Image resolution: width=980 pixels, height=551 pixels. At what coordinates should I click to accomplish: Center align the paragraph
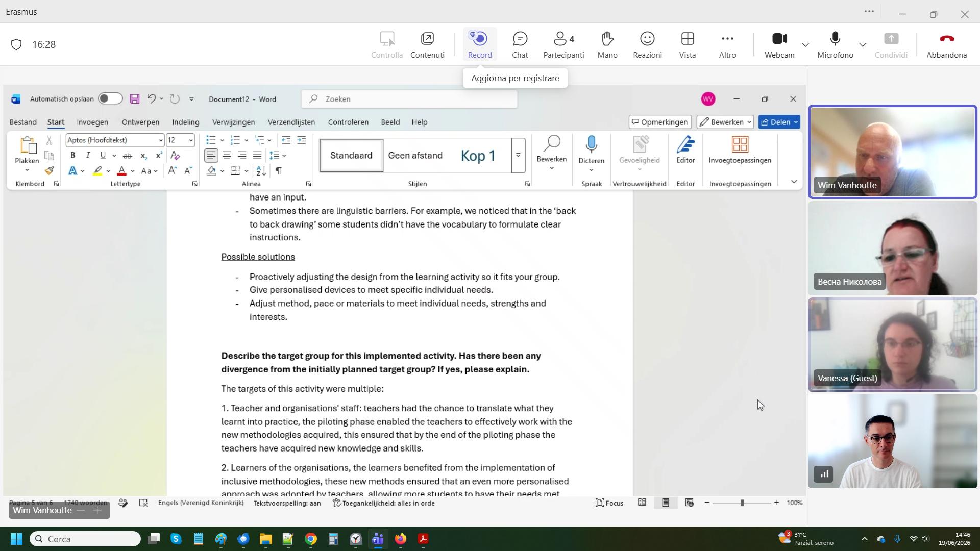pyautogui.click(x=227, y=156)
